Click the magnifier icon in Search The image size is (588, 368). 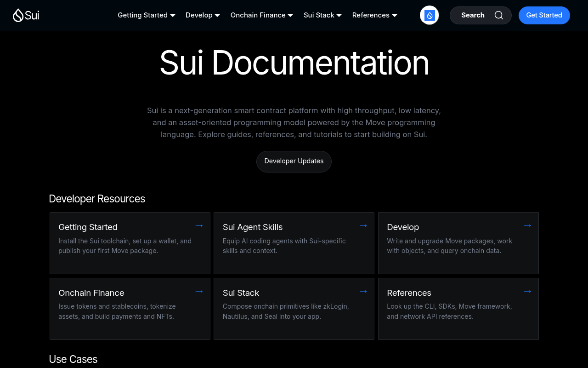pyautogui.click(x=499, y=15)
